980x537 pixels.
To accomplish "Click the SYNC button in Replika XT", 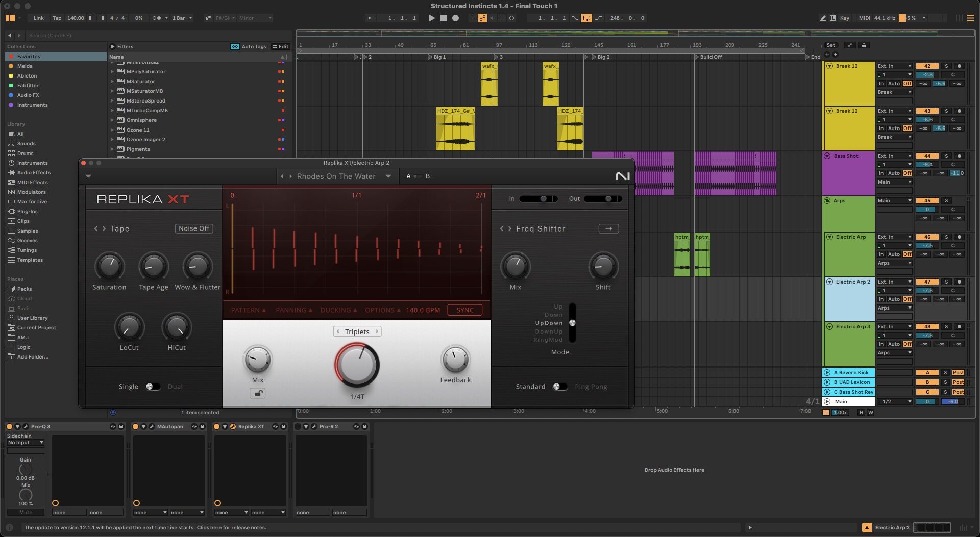I will tap(464, 310).
